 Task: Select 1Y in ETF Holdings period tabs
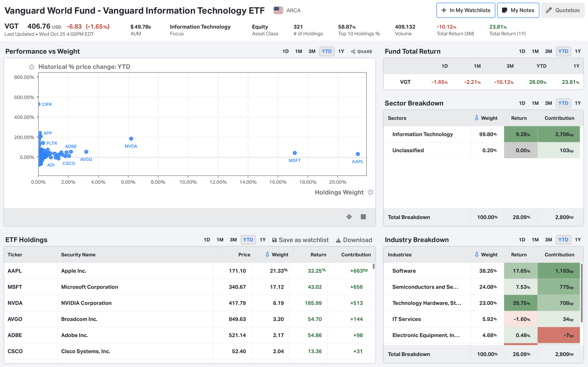point(263,240)
